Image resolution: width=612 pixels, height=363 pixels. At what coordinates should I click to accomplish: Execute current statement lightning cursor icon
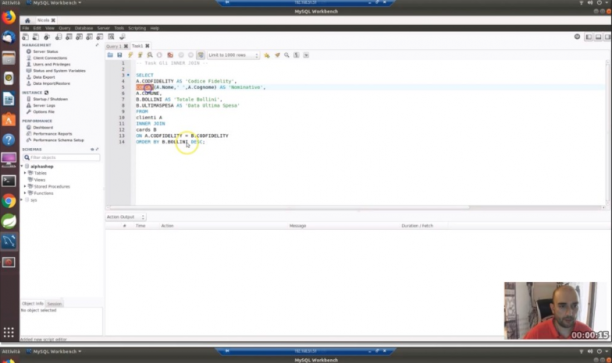[140, 55]
